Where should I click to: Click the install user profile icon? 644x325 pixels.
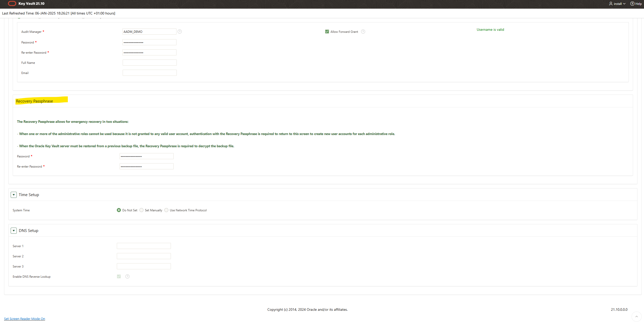pyautogui.click(x=611, y=4)
